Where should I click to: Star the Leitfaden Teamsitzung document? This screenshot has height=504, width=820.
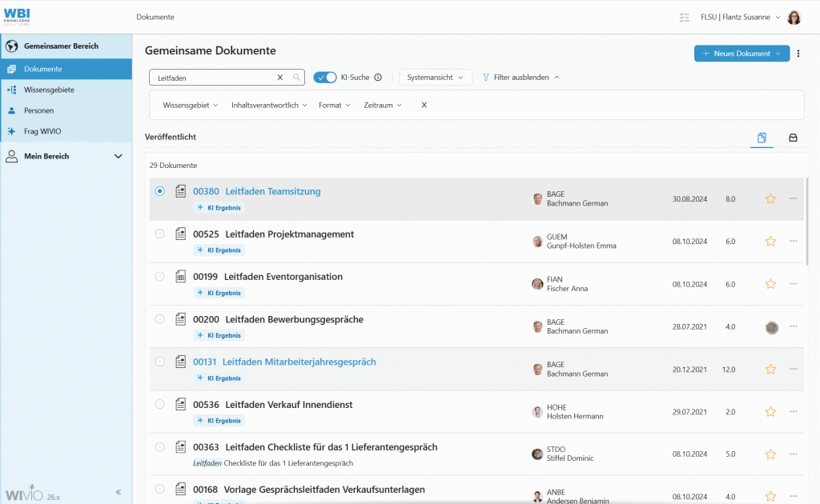coord(770,198)
